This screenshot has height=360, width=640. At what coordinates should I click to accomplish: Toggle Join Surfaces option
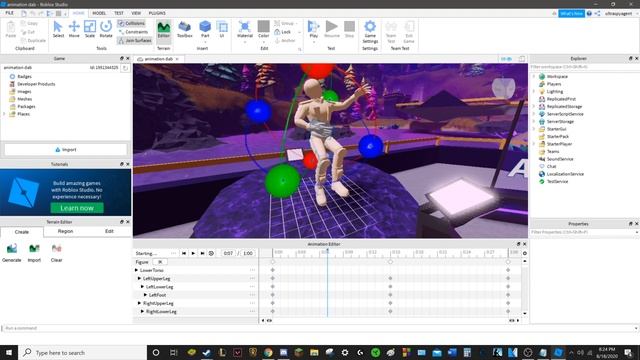click(135, 40)
